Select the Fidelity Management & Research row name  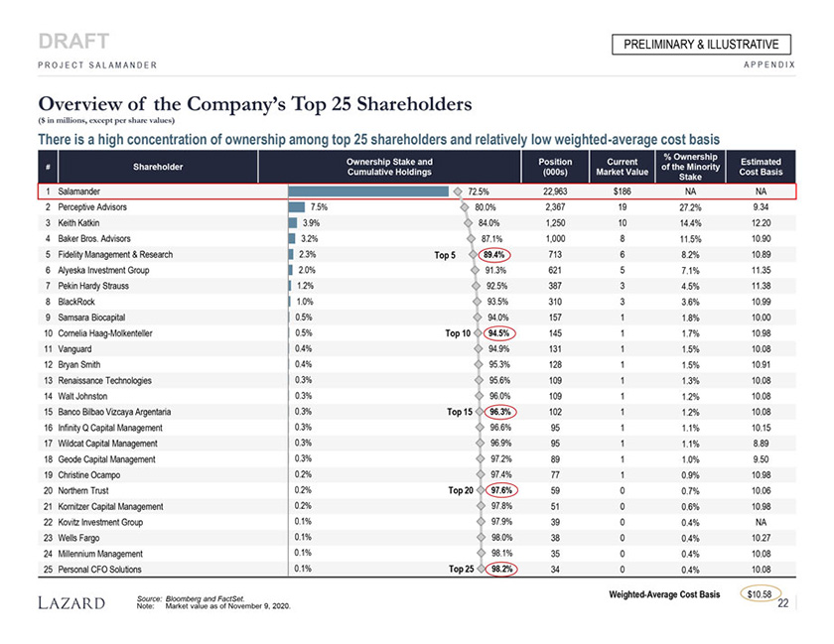(115, 255)
